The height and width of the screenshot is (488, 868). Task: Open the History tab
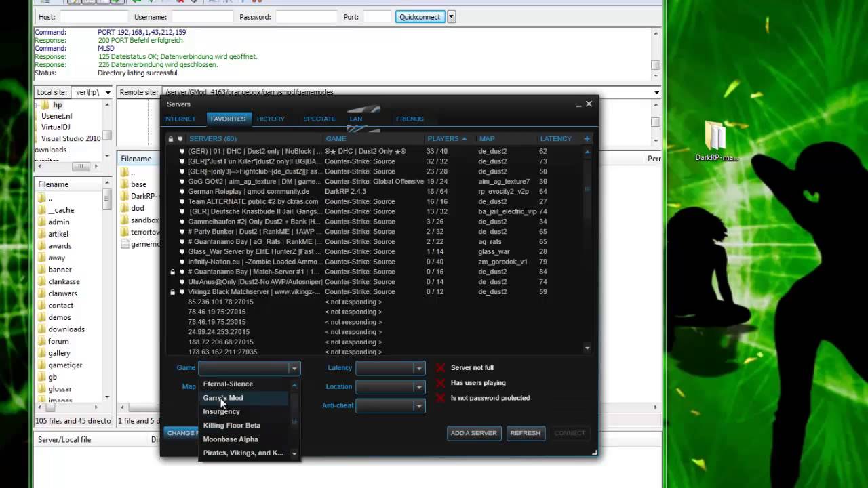pos(271,119)
